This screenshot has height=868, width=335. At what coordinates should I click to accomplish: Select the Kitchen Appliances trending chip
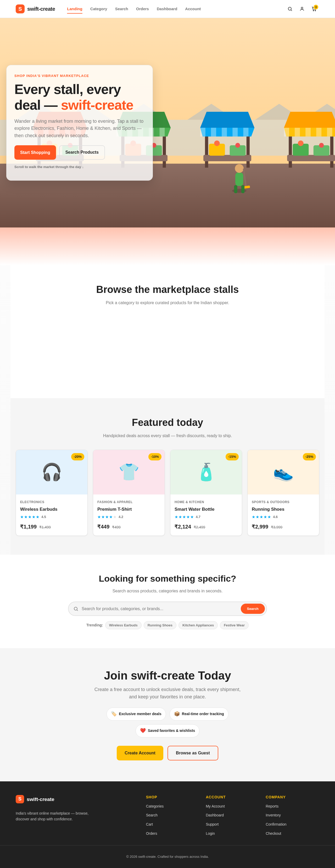(198, 625)
